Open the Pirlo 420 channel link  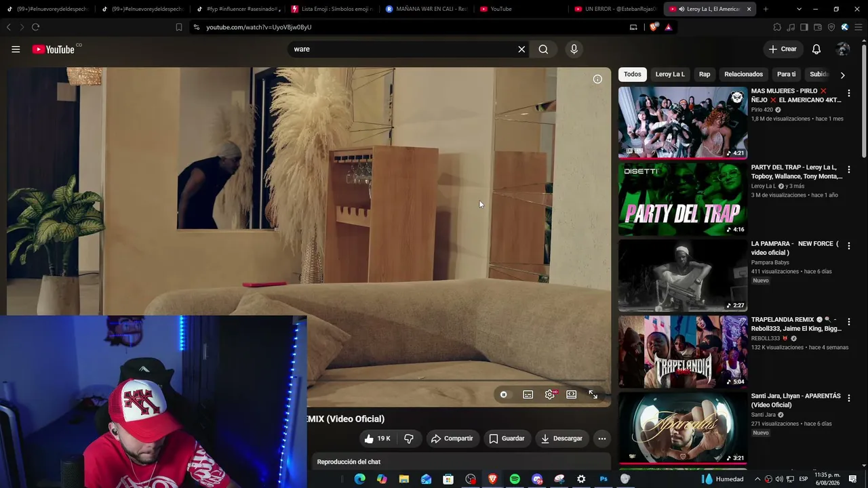pos(762,110)
